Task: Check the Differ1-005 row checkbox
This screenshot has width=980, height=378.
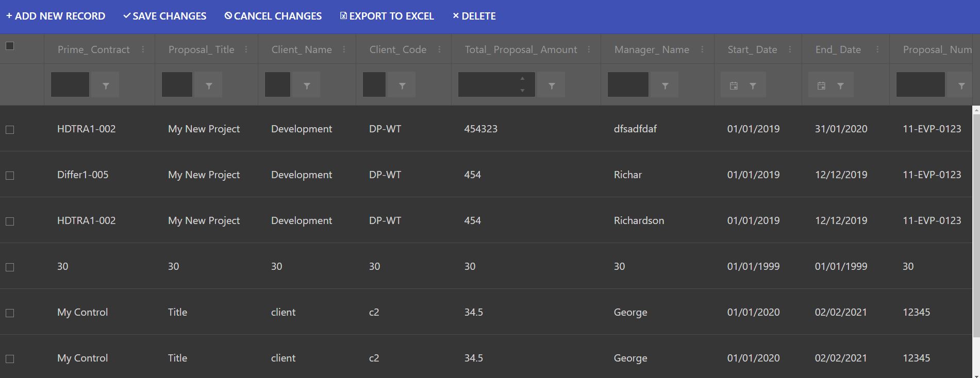Action: tap(10, 176)
